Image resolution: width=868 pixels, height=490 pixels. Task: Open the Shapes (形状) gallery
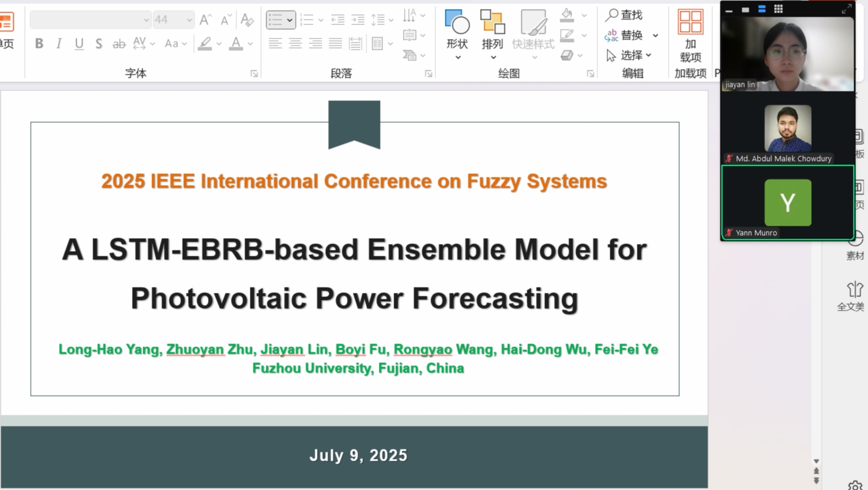457,35
